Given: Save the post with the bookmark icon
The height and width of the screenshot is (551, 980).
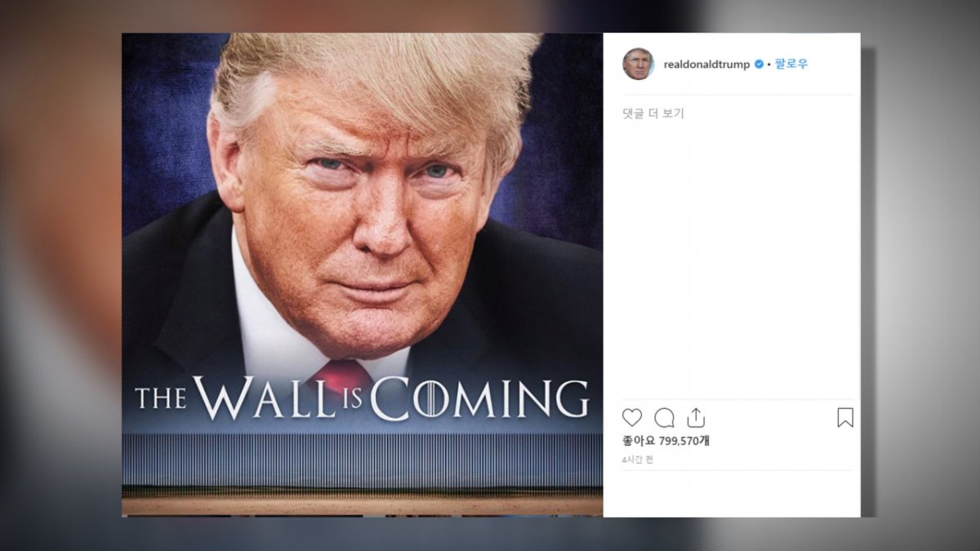Looking at the screenshot, I should coord(845,418).
